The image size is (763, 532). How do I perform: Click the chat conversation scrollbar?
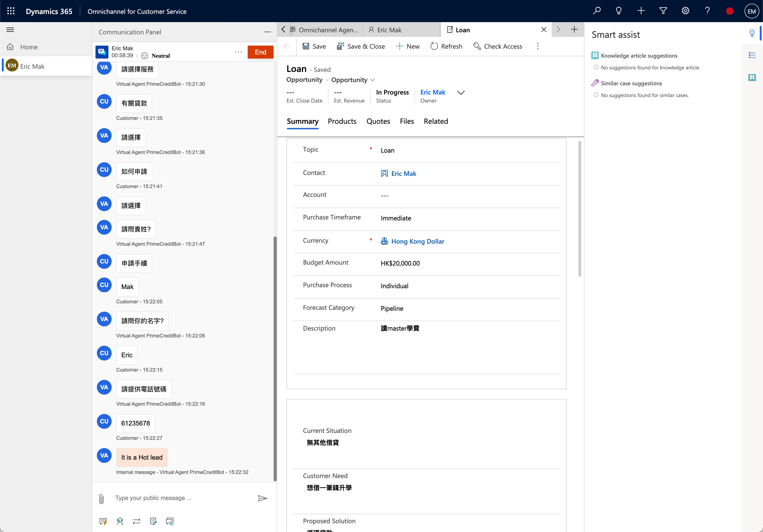275,359
